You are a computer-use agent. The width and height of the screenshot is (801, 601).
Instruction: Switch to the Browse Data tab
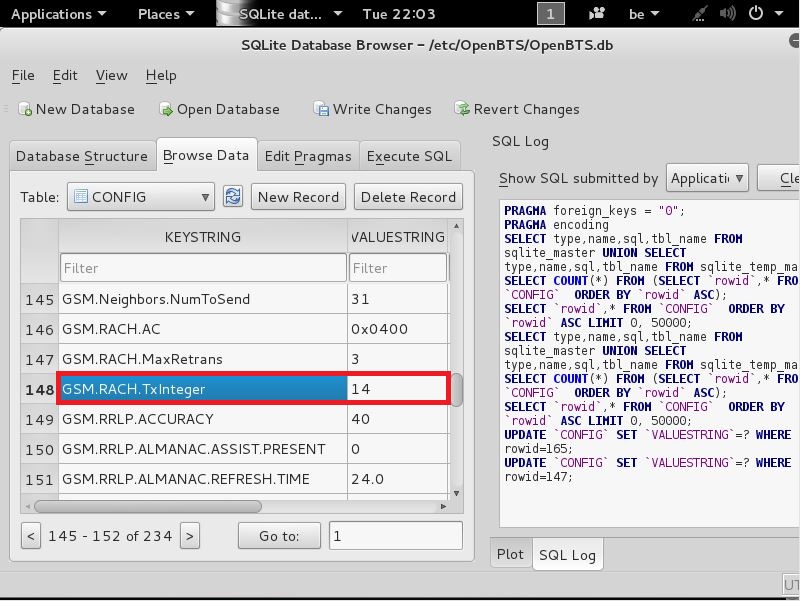point(206,155)
